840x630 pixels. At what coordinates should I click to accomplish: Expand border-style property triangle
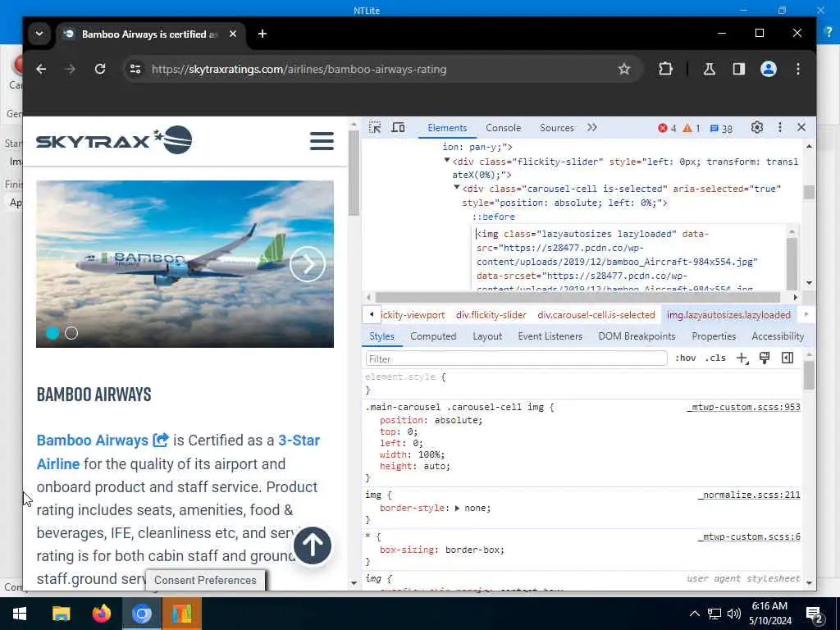pyautogui.click(x=457, y=508)
